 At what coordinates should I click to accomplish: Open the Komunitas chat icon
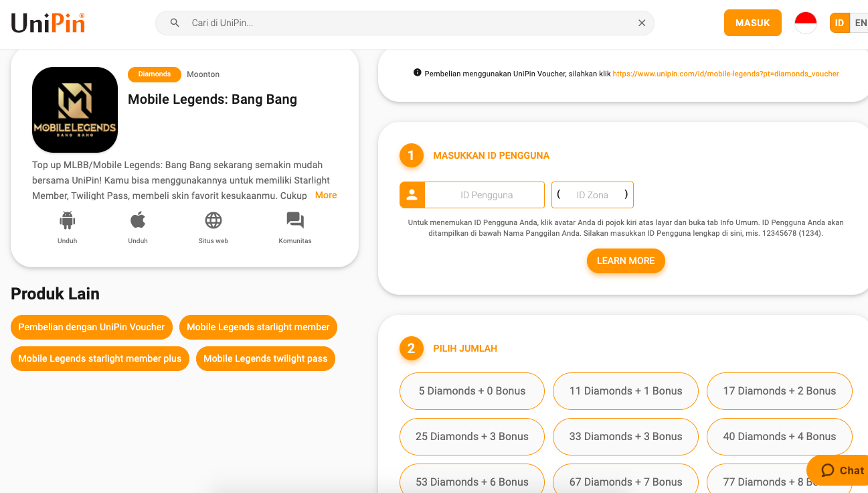[x=295, y=220]
